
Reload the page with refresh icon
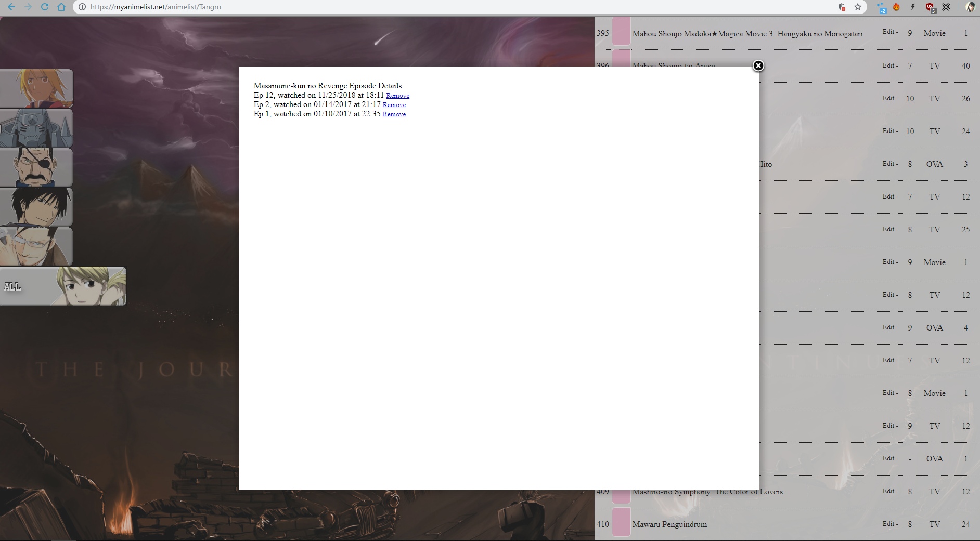pos(45,7)
